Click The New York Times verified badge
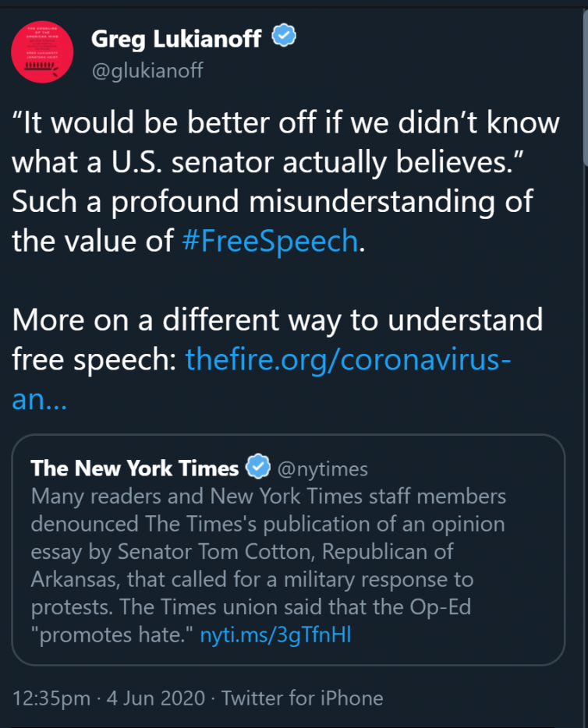Image resolution: width=588 pixels, height=728 pixels. click(257, 468)
